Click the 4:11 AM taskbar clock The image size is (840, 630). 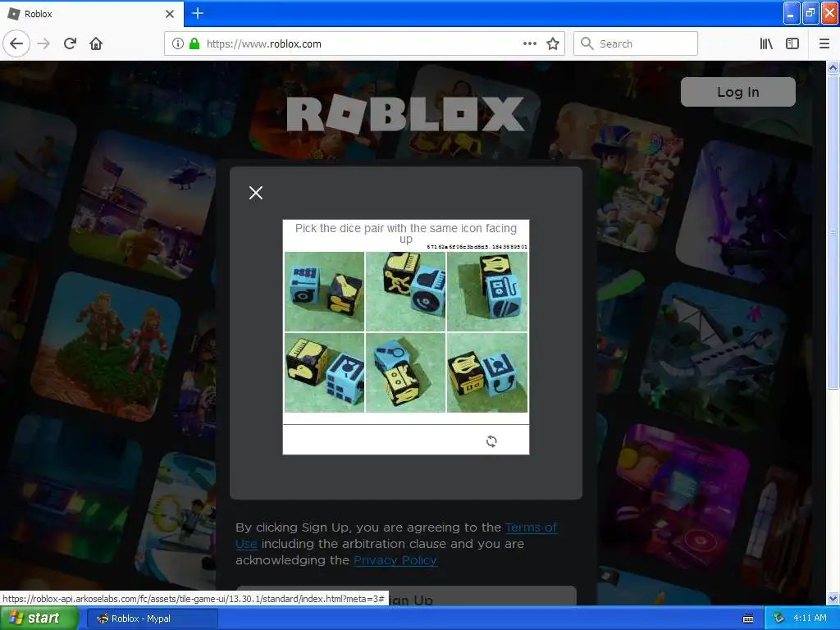[810, 619]
